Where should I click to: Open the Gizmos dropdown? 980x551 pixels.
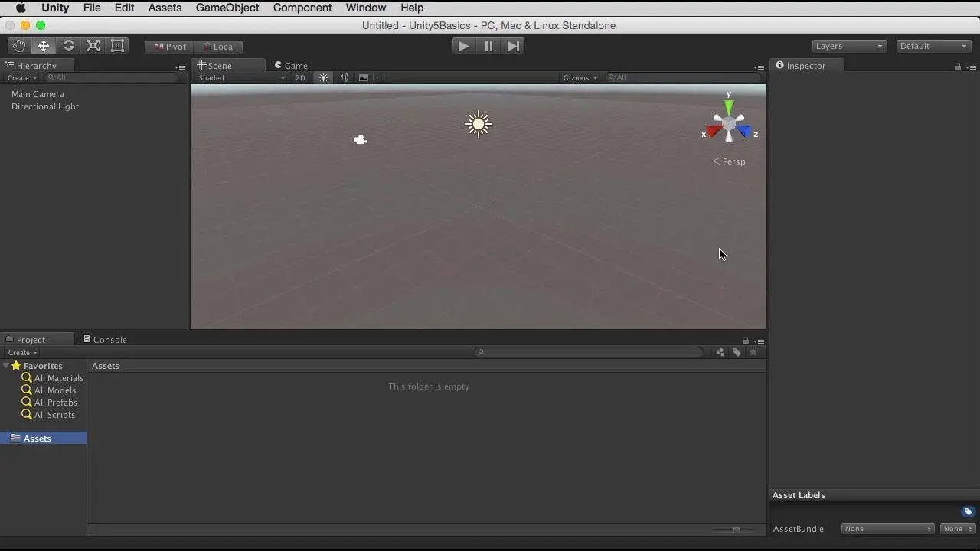pos(580,77)
